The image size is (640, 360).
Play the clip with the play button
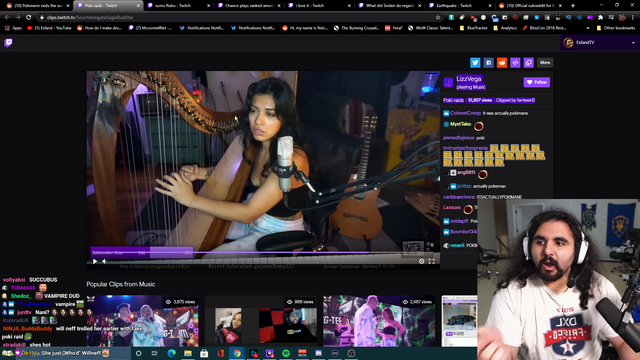(x=95, y=261)
